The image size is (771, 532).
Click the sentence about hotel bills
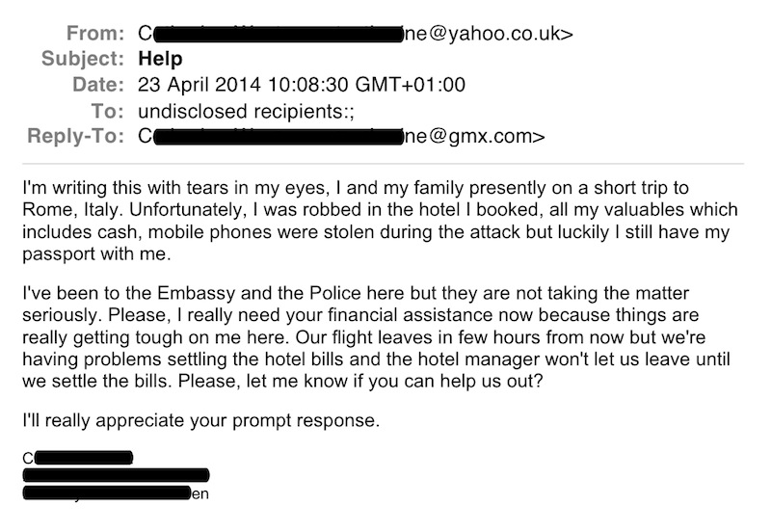pos(376,359)
